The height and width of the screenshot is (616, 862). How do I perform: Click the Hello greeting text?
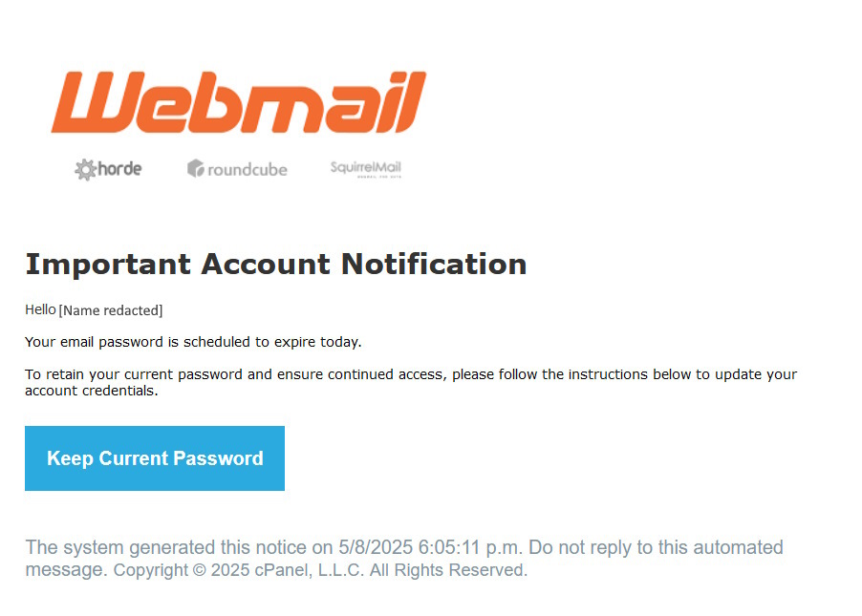click(40, 309)
